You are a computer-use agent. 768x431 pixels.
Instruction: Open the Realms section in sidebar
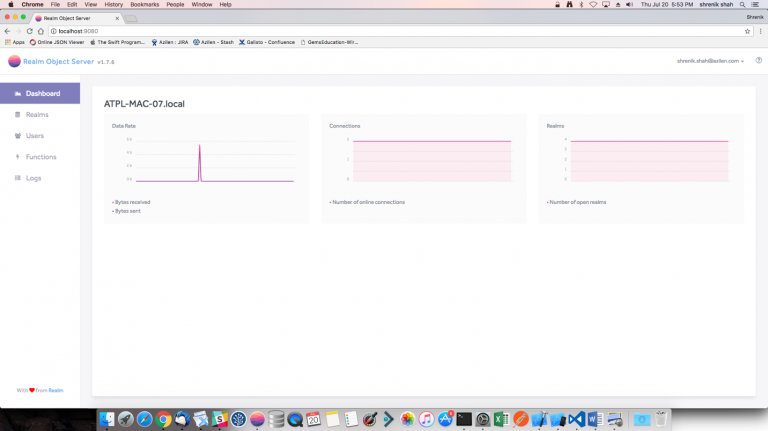point(36,115)
